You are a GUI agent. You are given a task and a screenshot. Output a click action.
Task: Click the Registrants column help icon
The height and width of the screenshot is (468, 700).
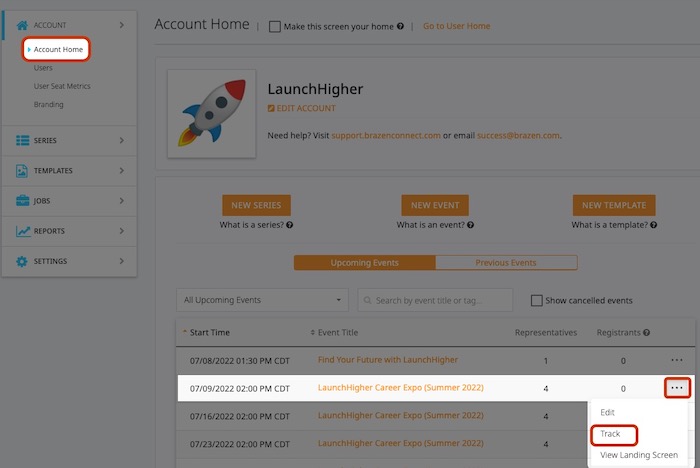(x=646, y=333)
